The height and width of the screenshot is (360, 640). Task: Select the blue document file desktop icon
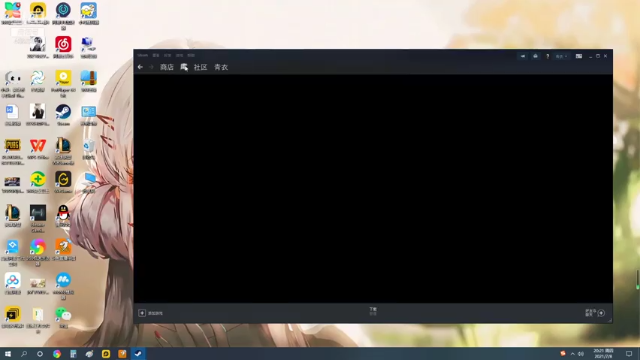(x=13, y=115)
